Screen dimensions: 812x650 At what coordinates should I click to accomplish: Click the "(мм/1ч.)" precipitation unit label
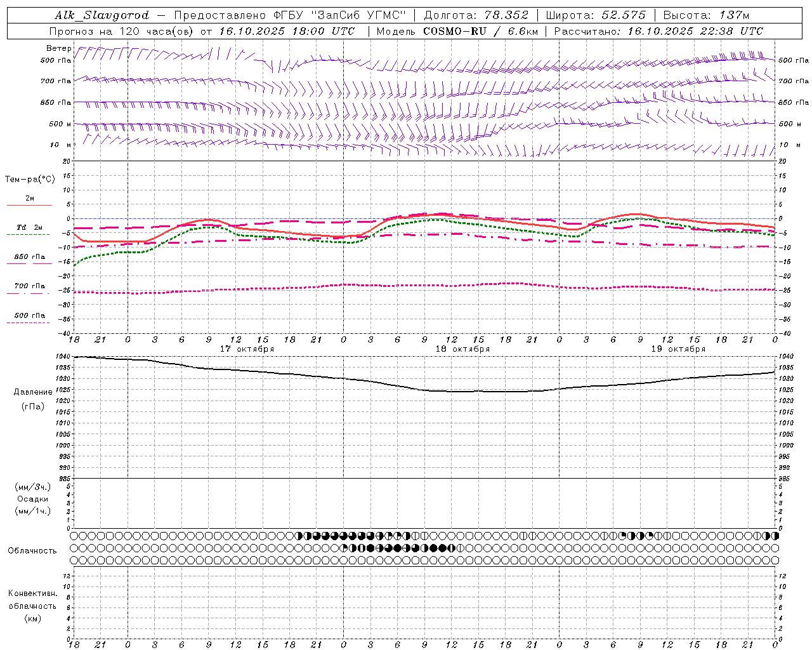33,511
